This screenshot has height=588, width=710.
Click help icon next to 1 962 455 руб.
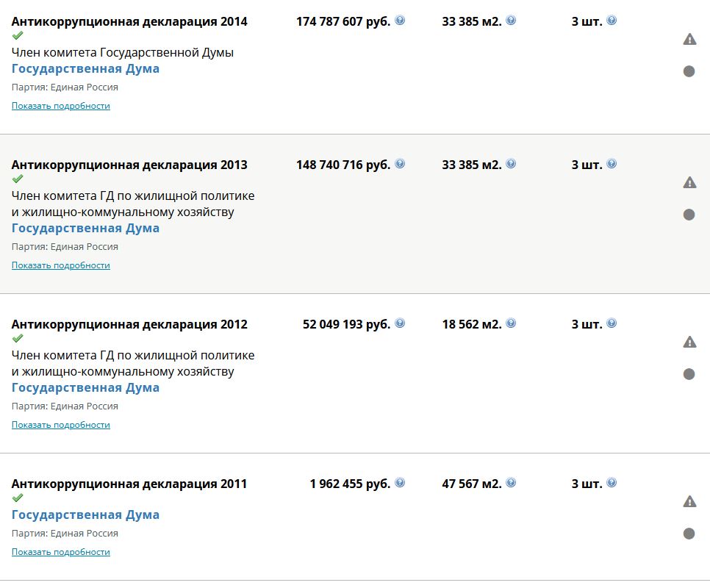[x=400, y=483]
